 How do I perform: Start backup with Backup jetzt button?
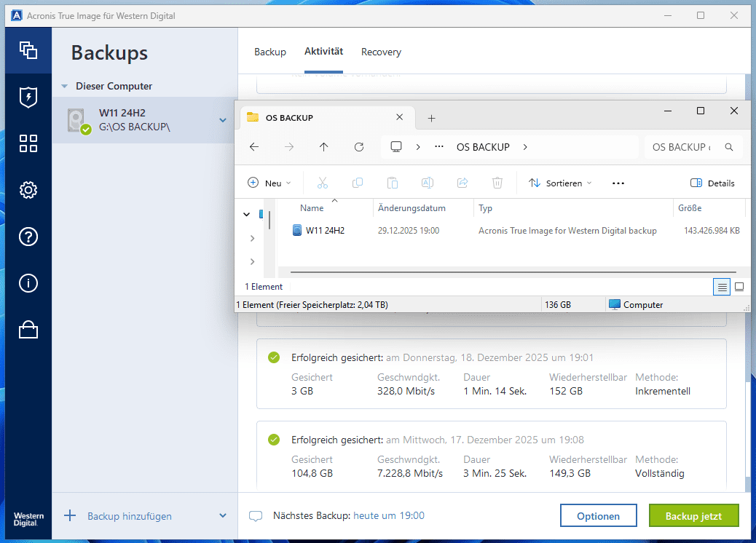pyautogui.click(x=693, y=515)
